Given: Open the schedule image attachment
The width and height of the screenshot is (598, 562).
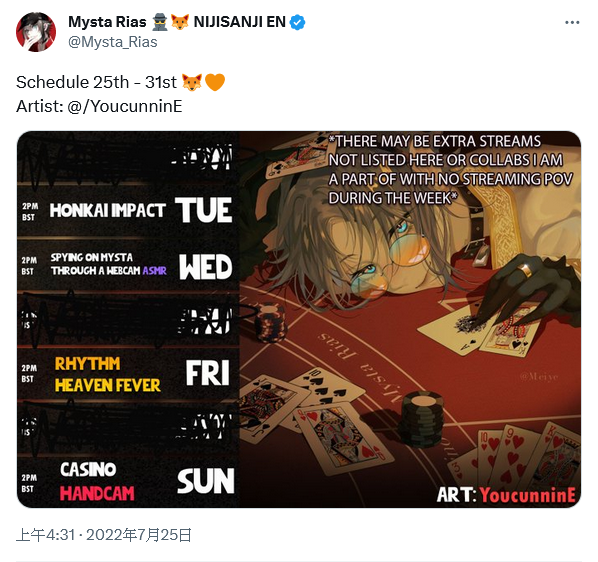Looking at the screenshot, I should point(299,319).
